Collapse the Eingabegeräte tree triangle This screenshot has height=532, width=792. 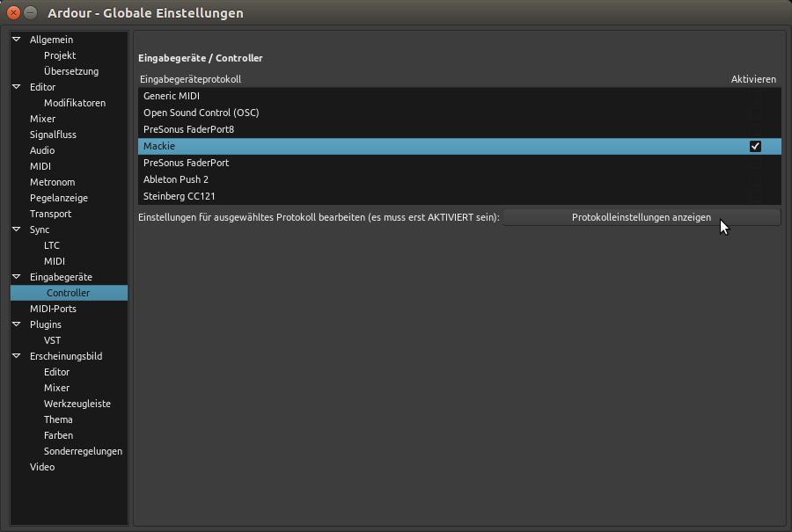click(x=17, y=277)
